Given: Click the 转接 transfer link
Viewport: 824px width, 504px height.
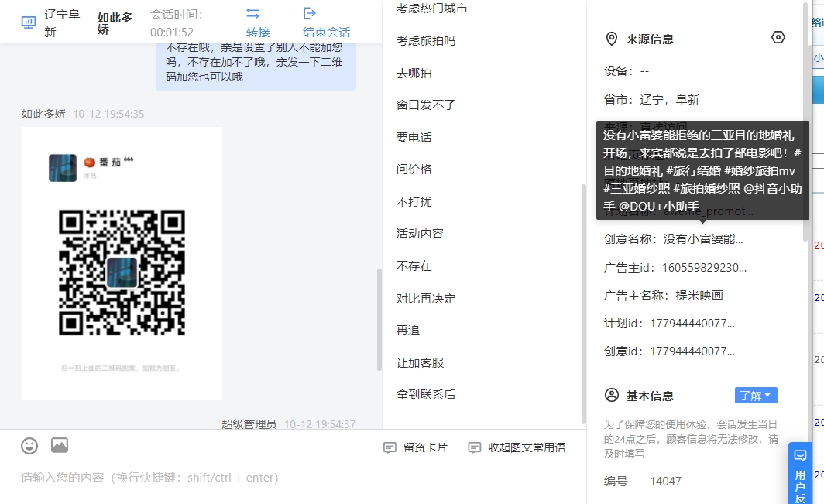Looking at the screenshot, I should pyautogui.click(x=258, y=32).
